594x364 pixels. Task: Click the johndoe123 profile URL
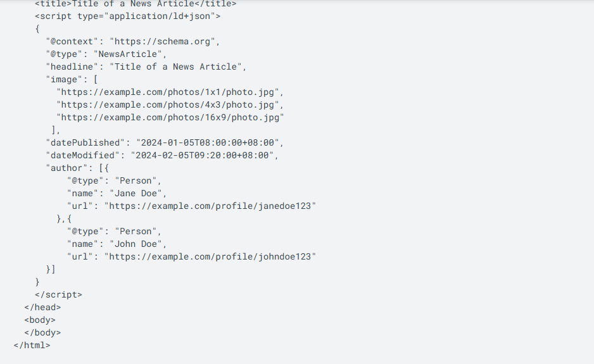(x=210, y=257)
